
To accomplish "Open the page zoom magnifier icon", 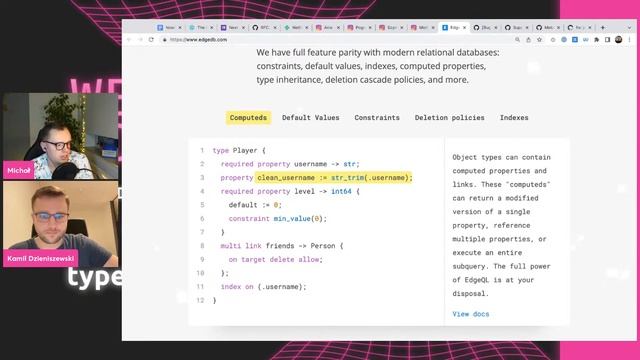I will 518,40.
